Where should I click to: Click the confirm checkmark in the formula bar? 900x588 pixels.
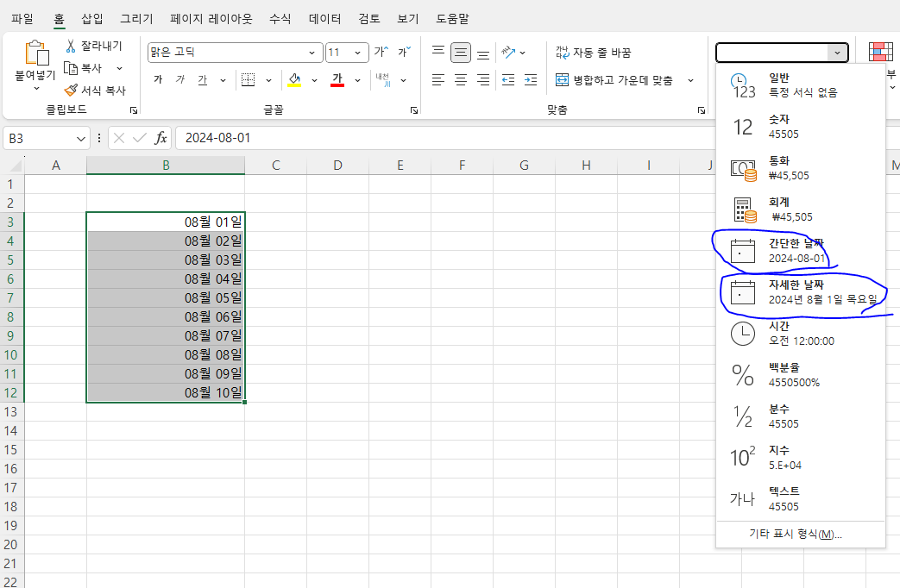coord(140,138)
